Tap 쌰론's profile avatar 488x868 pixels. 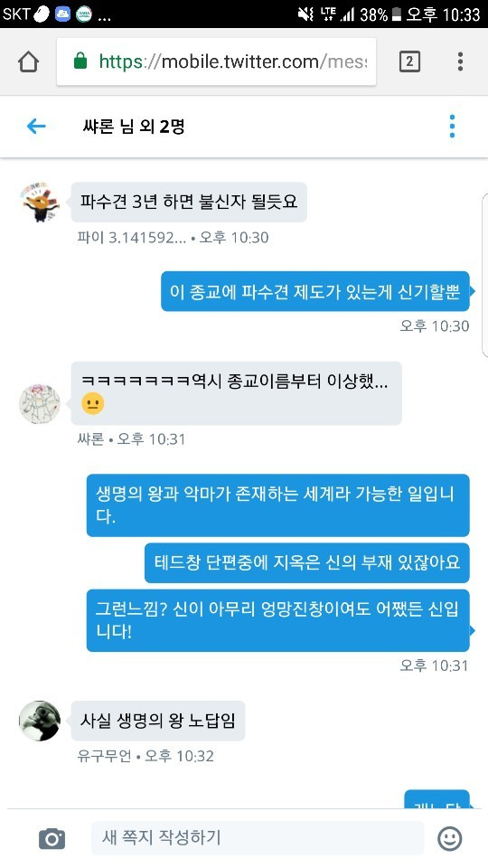pos(40,404)
